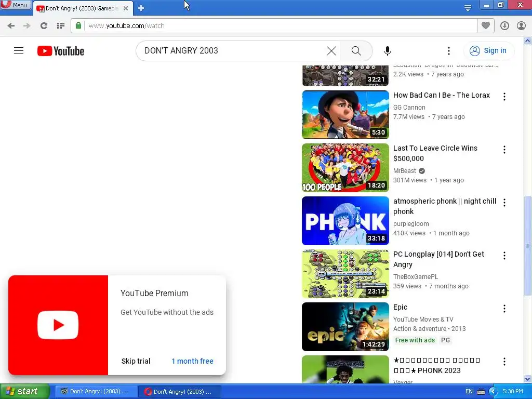Open Last To Leave Circle Wins $500,000 title
The image size is (532, 399).
tap(435, 153)
